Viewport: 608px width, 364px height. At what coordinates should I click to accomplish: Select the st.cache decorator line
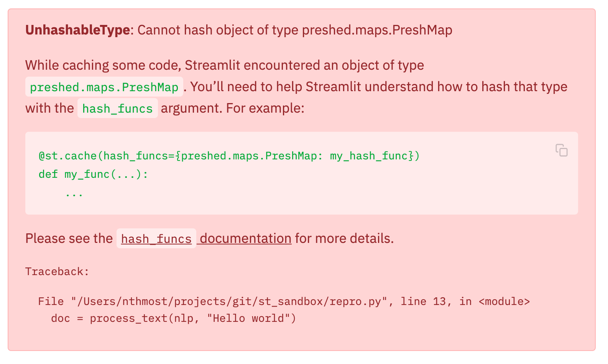click(228, 156)
